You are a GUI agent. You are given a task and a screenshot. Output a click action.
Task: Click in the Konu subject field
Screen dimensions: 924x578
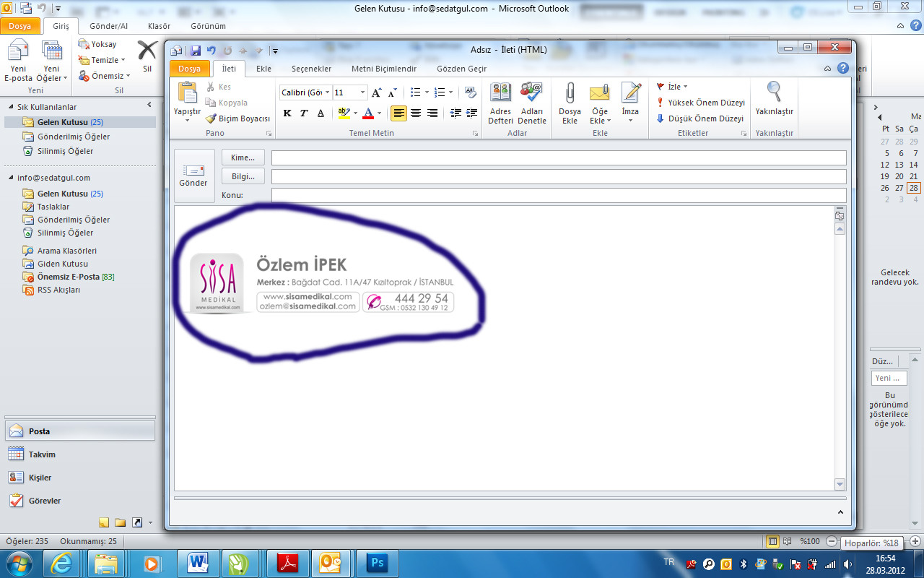coord(559,195)
